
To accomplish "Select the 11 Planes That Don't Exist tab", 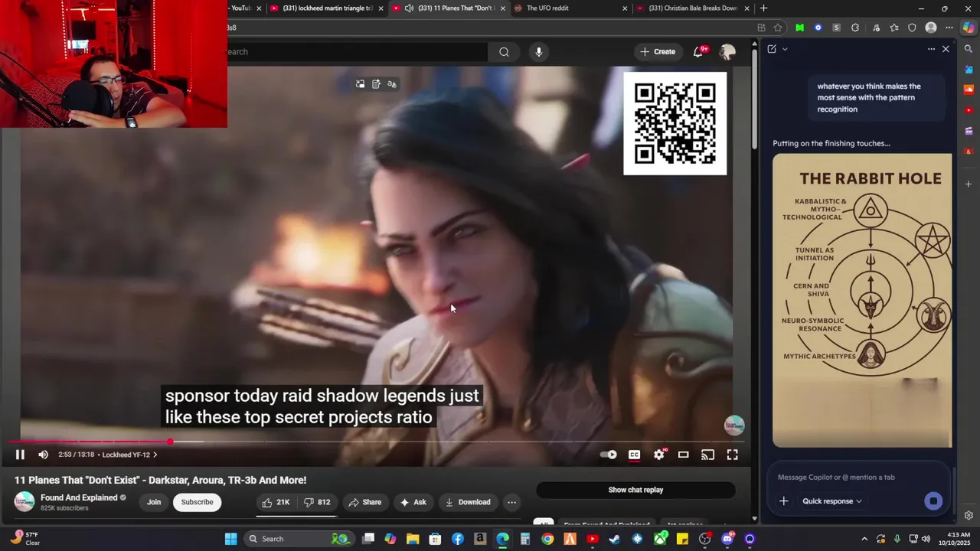I will click(x=448, y=8).
